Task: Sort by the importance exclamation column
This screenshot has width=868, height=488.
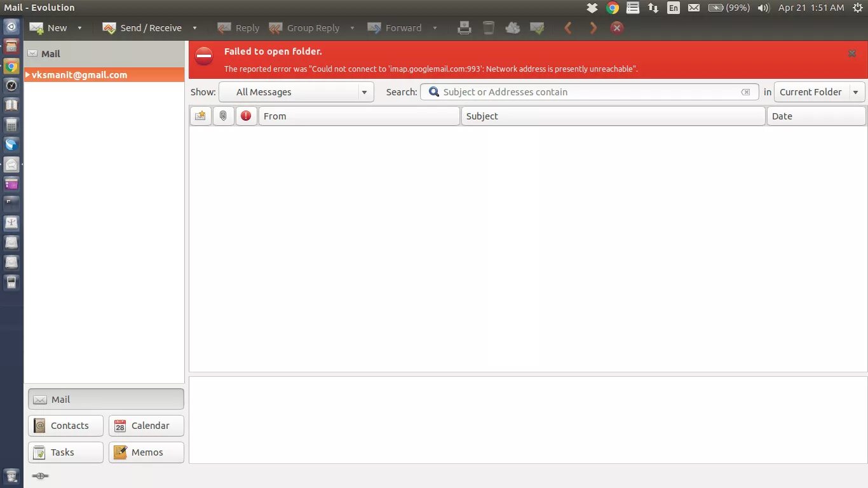Action: click(x=246, y=116)
